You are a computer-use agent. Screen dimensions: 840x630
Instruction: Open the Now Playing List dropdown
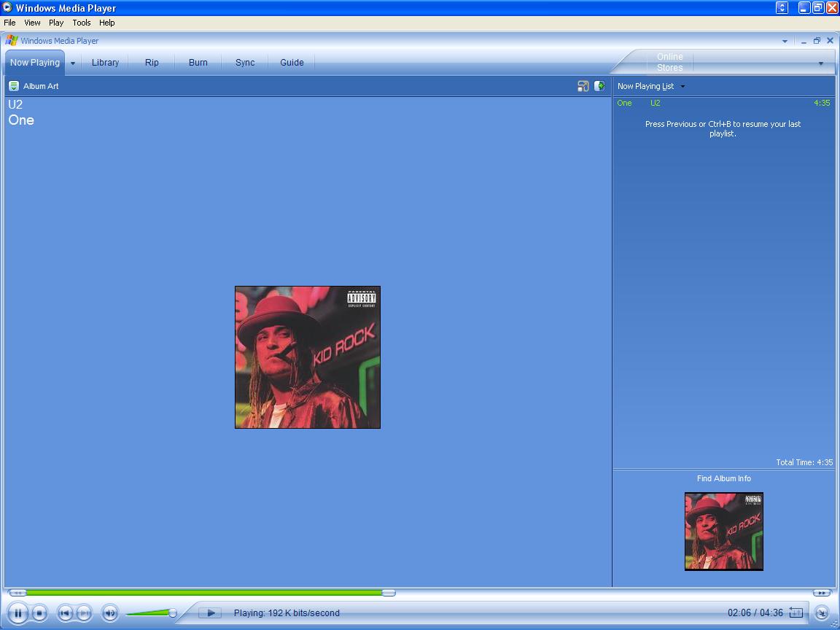(x=682, y=86)
